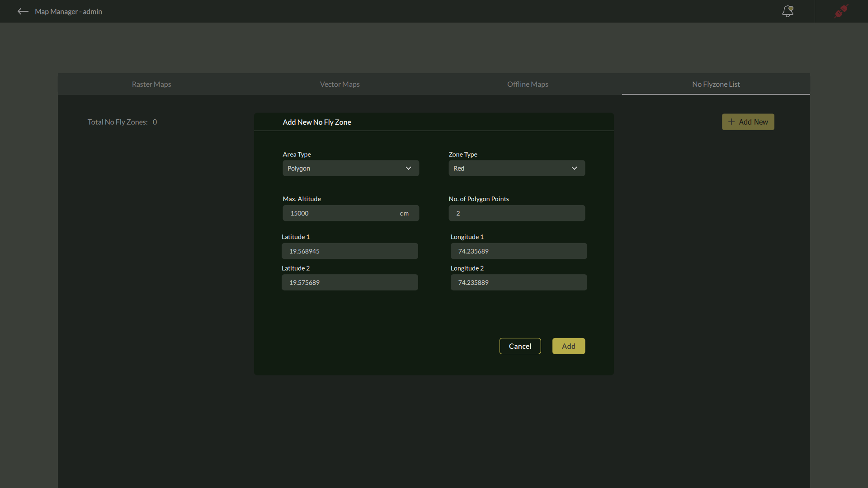This screenshot has width=868, height=488.
Task: Open the notifications bell
Action: click(x=788, y=11)
